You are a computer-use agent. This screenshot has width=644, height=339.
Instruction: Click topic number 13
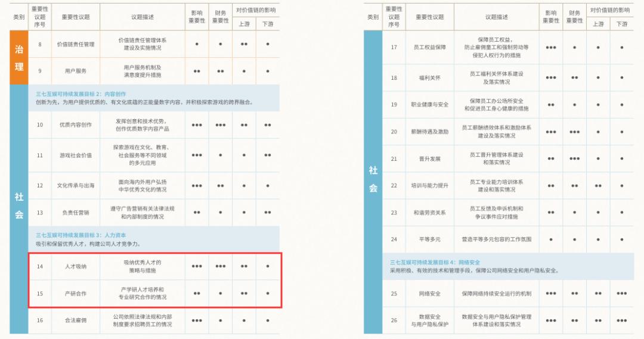coord(40,213)
